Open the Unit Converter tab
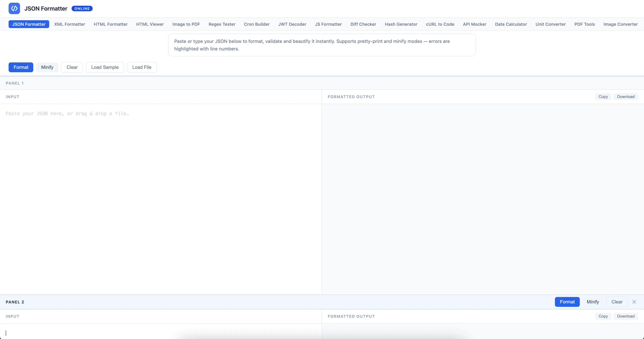644x339 pixels. pyautogui.click(x=550, y=24)
